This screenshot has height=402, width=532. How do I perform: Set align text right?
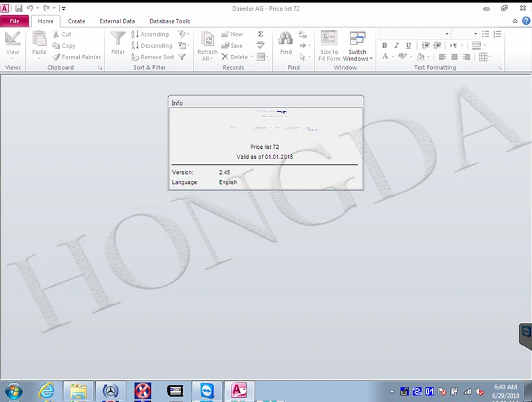tap(467, 56)
